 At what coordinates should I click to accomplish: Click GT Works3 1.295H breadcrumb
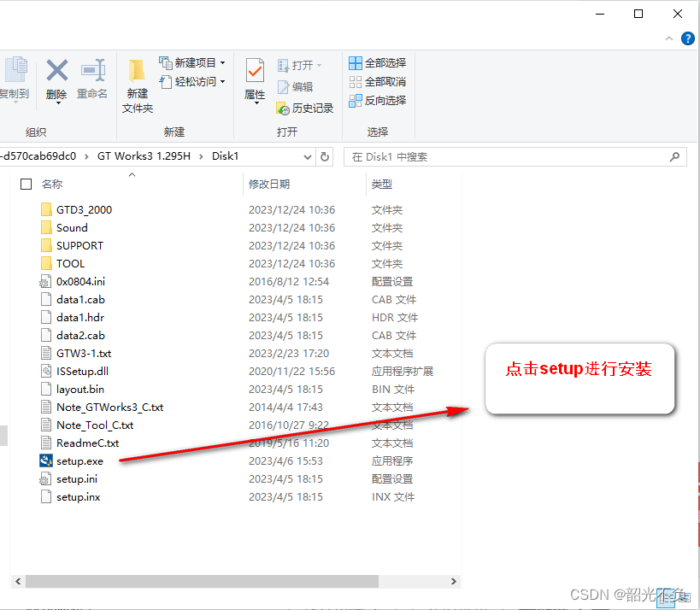[144, 156]
